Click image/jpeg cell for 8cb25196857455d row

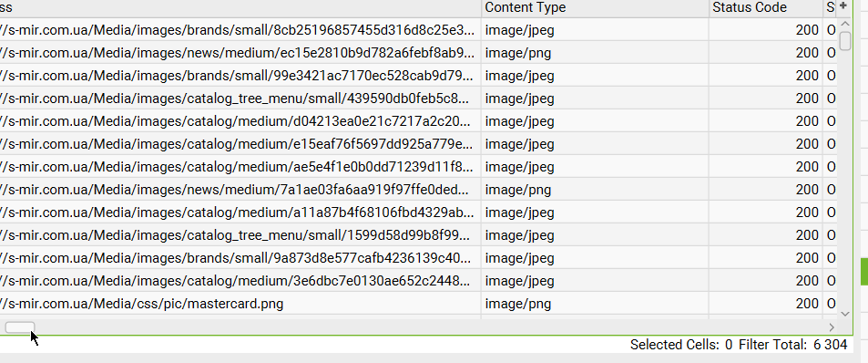[595, 30]
